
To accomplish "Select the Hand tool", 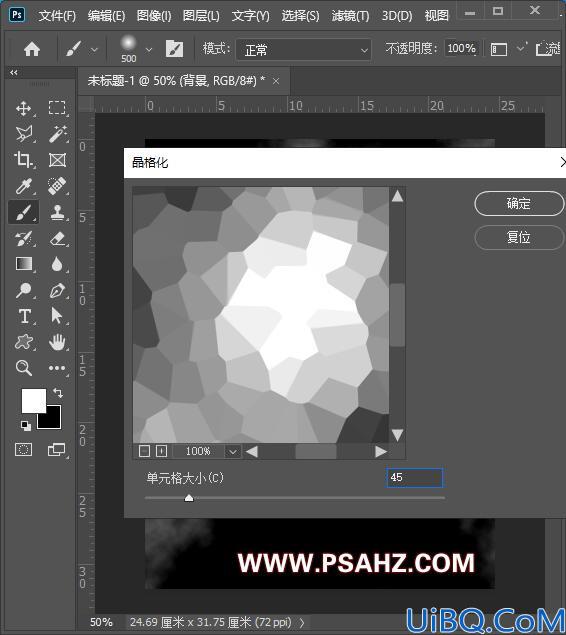I will [x=57, y=342].
